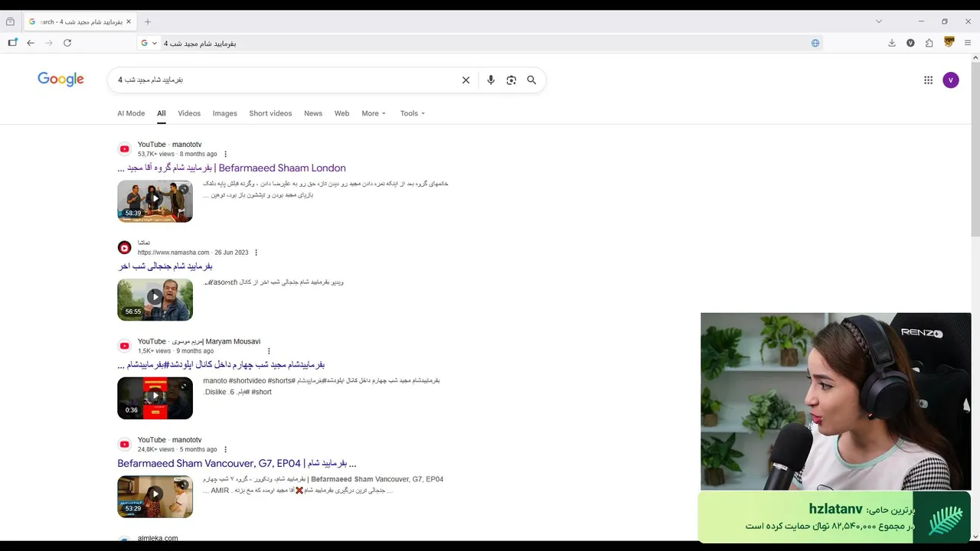
Task: Expand the More dropdown
Action: pyautogui.click(x=374, y=113)
